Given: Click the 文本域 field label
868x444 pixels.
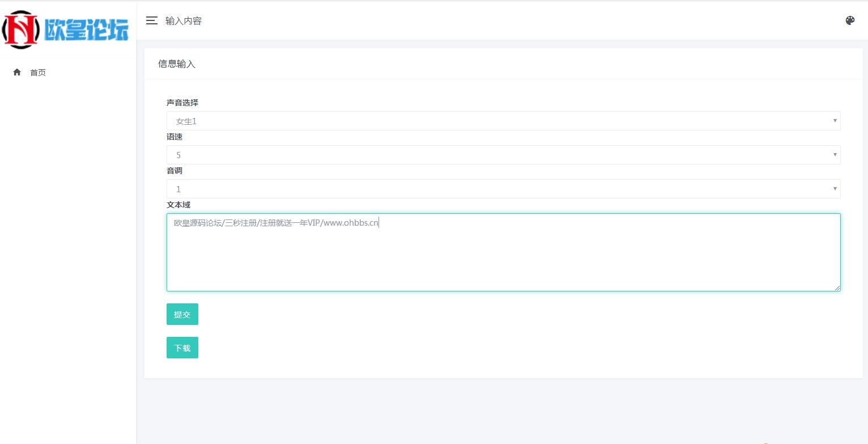Looking at the screenshot, I should click(x=178, y=205).
